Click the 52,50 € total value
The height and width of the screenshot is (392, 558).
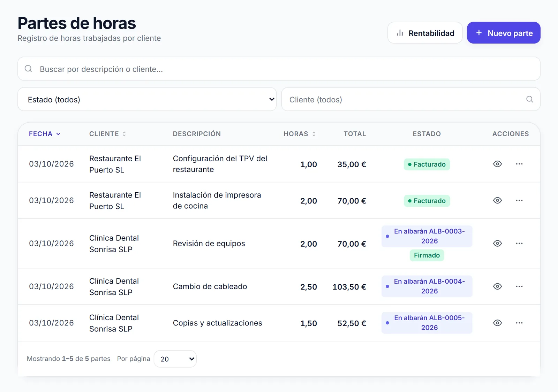click(x=352, y=323)
